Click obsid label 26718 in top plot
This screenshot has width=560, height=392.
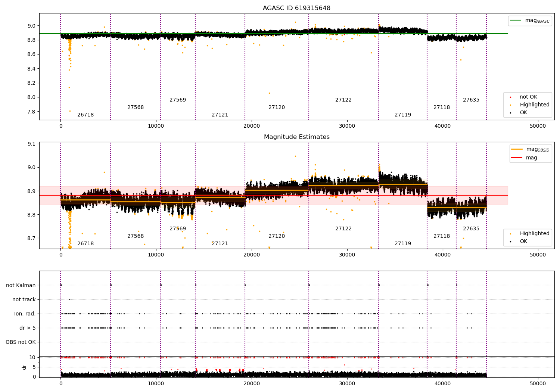85,115
